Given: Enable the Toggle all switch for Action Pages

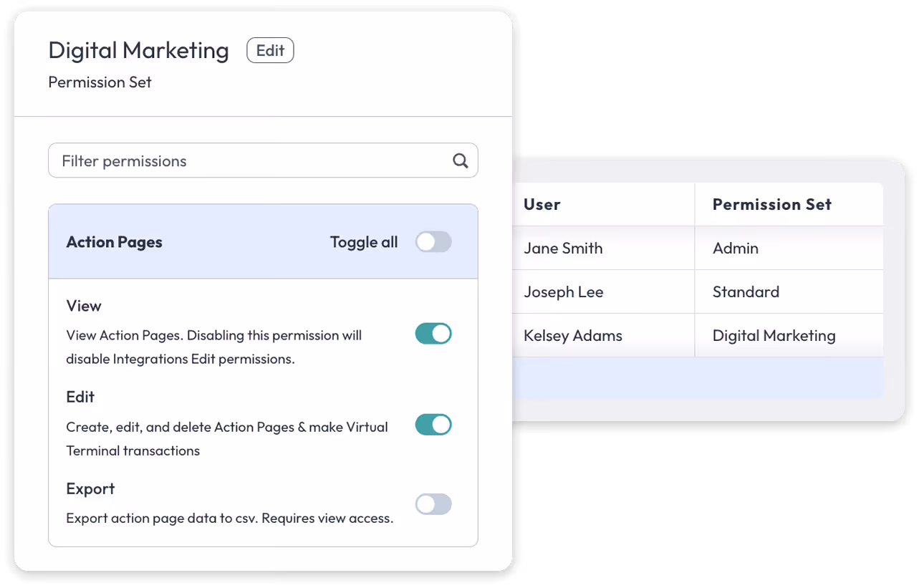Looking at the screenshot, I should (x=433, y=242).
